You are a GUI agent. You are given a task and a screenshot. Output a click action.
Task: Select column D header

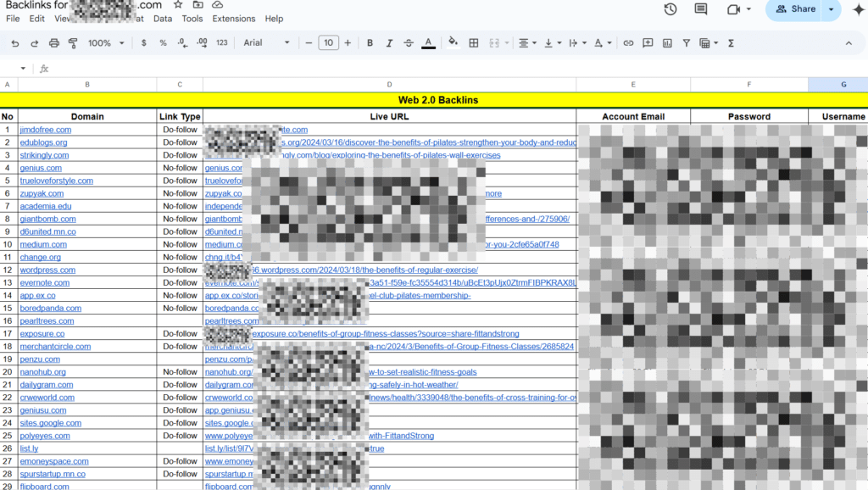pyautogui.click(x=389, y=85)
